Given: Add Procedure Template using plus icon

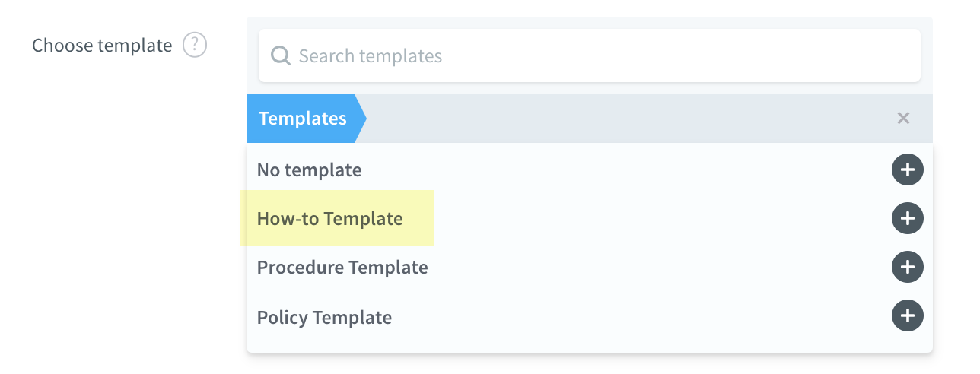Looking at the screenshot, I should point(907,268).
